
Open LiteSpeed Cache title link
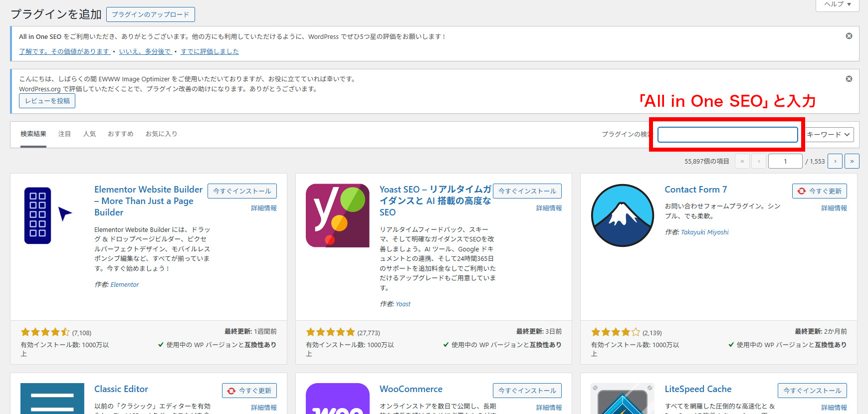pyautogui.click(x=698, y=389)
